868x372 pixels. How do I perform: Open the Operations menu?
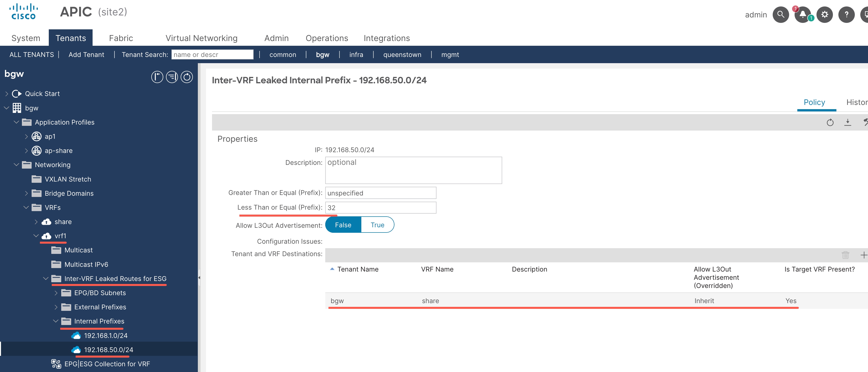[327, 38]
